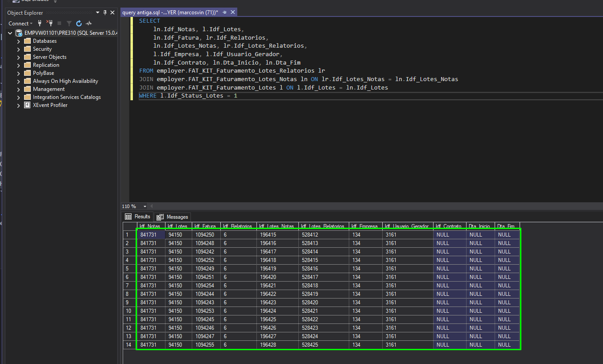
Task: Close the Object Explorer panel
Action: (x=112, y=13)
